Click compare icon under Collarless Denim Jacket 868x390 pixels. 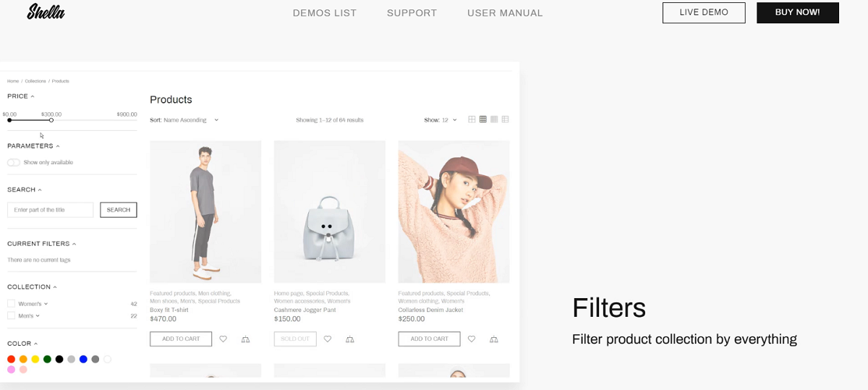494,339
